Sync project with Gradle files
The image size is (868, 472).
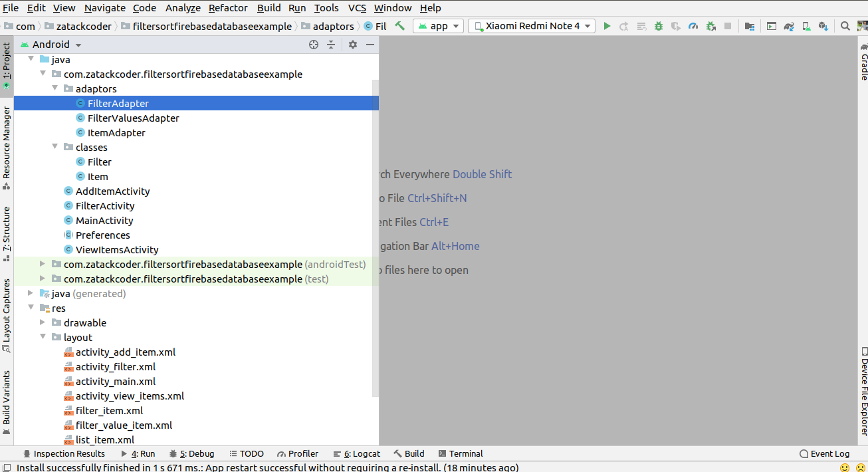pyautogui.click(x=789, y=26)
